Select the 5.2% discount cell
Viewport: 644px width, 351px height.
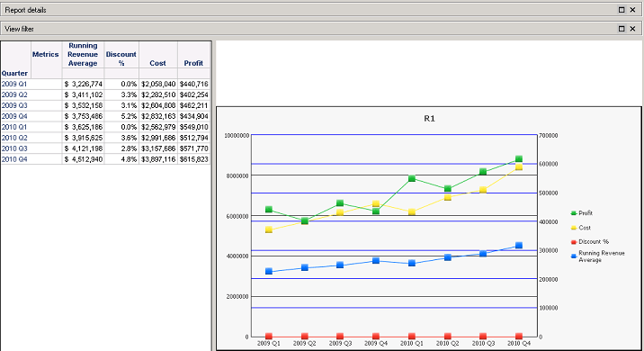click(x=121, y=116)
